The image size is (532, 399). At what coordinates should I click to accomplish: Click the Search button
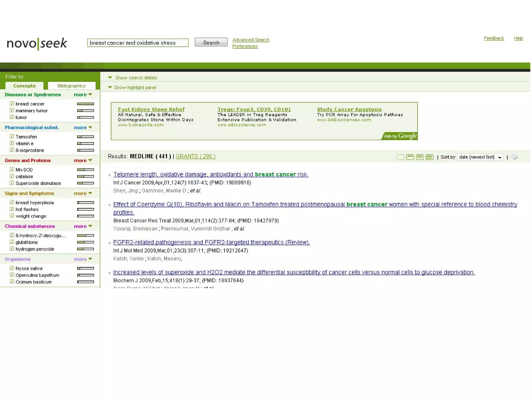pos(211,42)
